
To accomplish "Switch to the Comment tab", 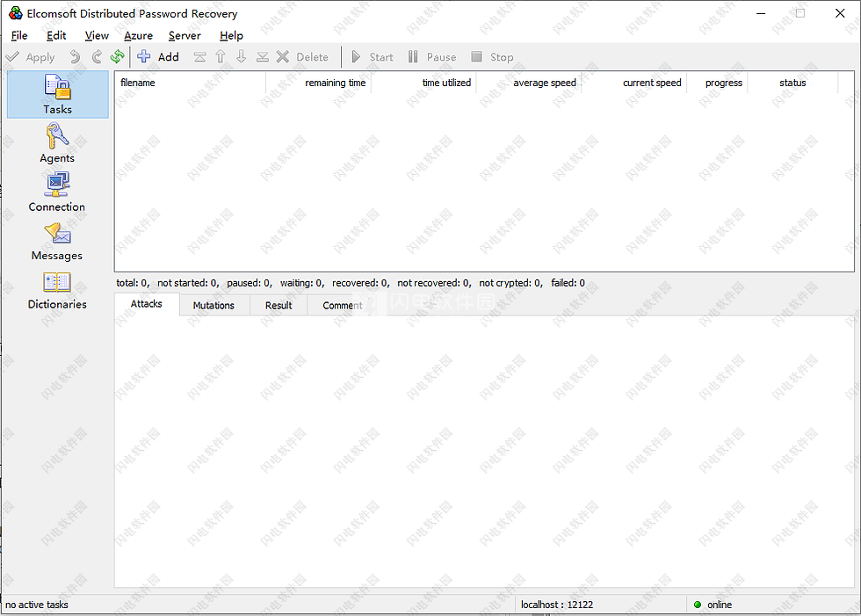I will [343, 305].
